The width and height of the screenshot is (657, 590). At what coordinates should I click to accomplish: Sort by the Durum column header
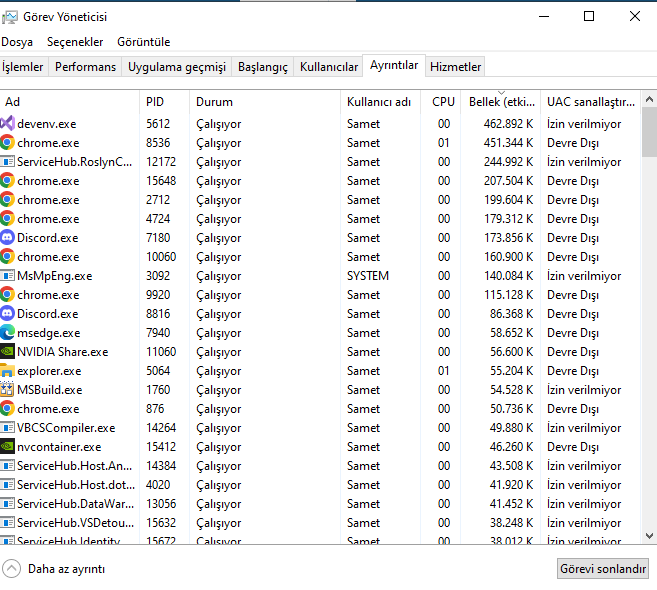265,102
